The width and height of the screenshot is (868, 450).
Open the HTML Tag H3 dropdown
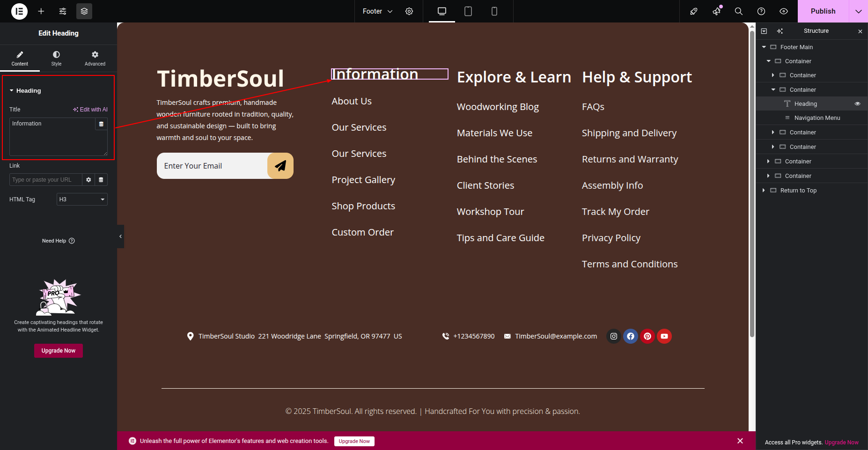(x=82, y=199)
